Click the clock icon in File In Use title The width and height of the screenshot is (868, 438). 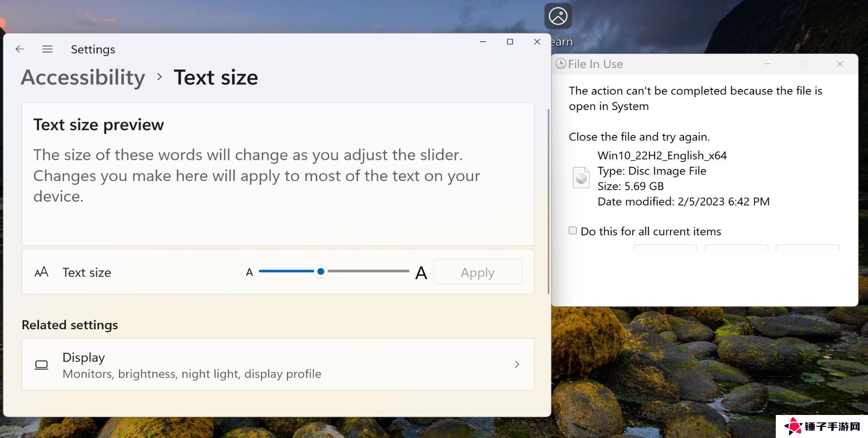point(561,64)
